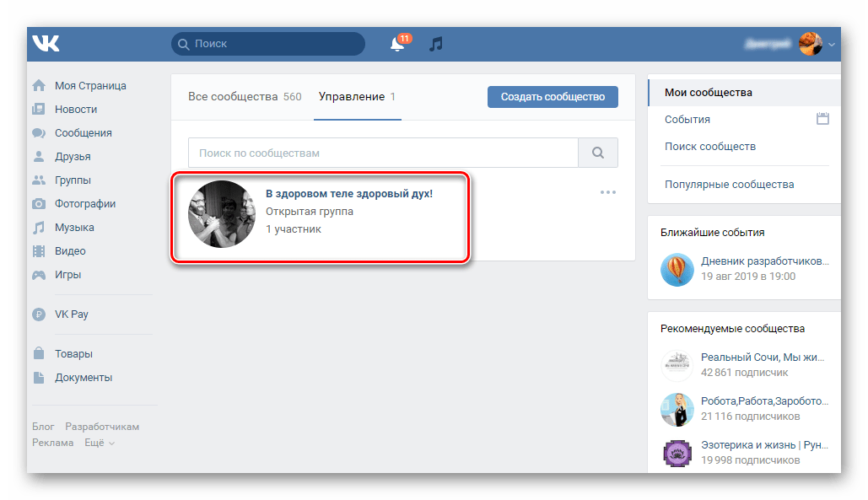
Task: Open Популярные сообщества in the right menu
Action: coord(729,184)
